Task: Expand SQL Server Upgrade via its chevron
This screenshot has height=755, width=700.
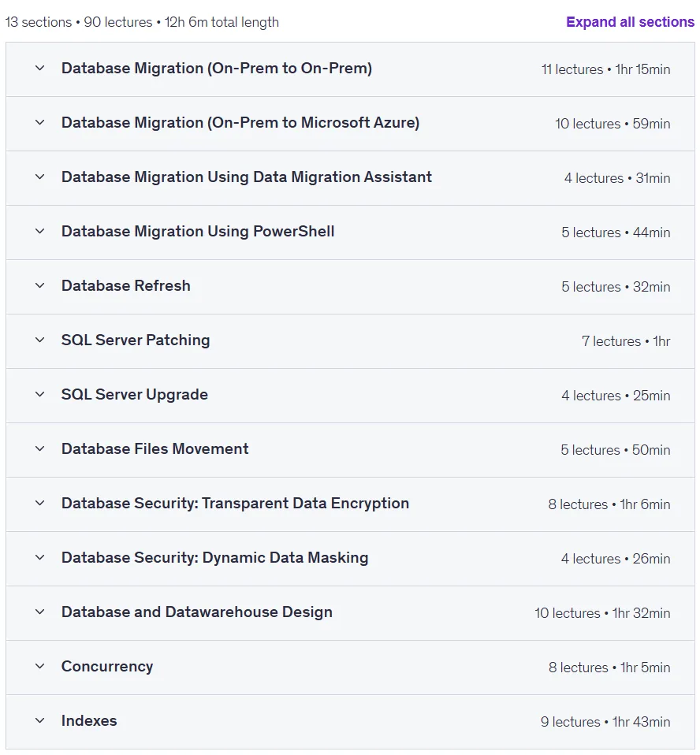Action: (40, 395)
